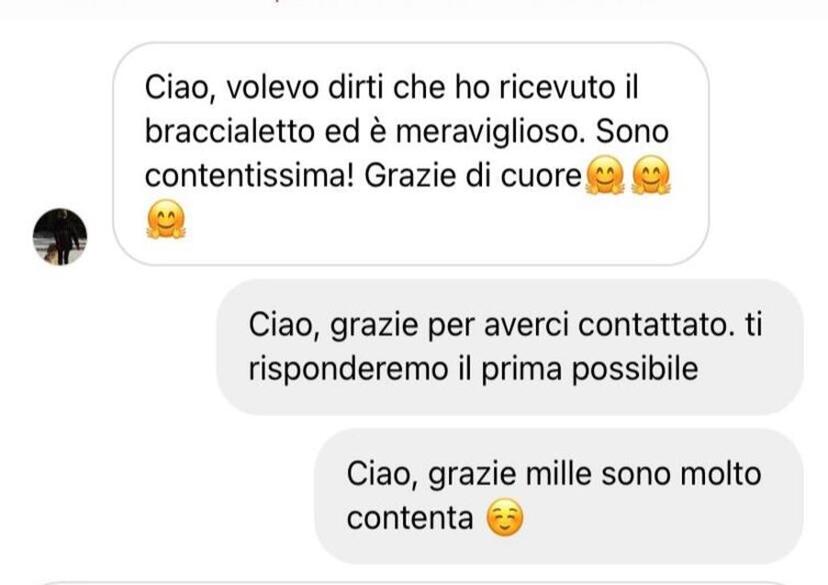
Task: Click the word "contenta" in last reply
Action: coord(410,518)
